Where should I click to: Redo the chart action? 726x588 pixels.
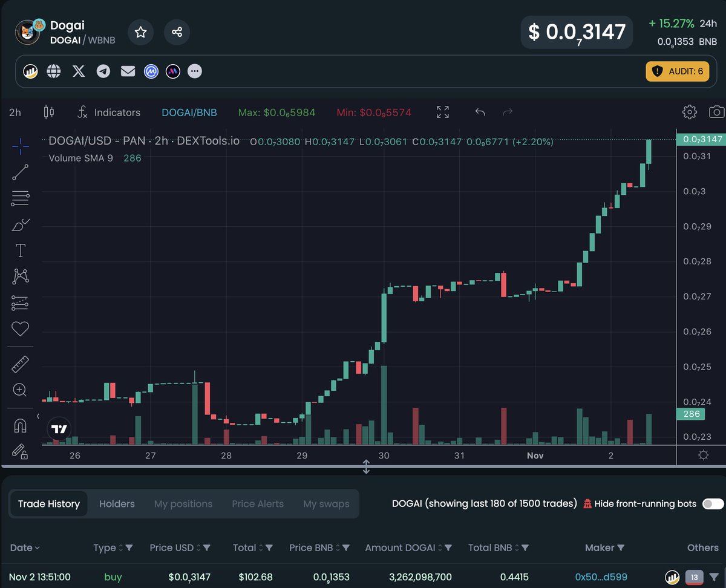tap(508, 112)
